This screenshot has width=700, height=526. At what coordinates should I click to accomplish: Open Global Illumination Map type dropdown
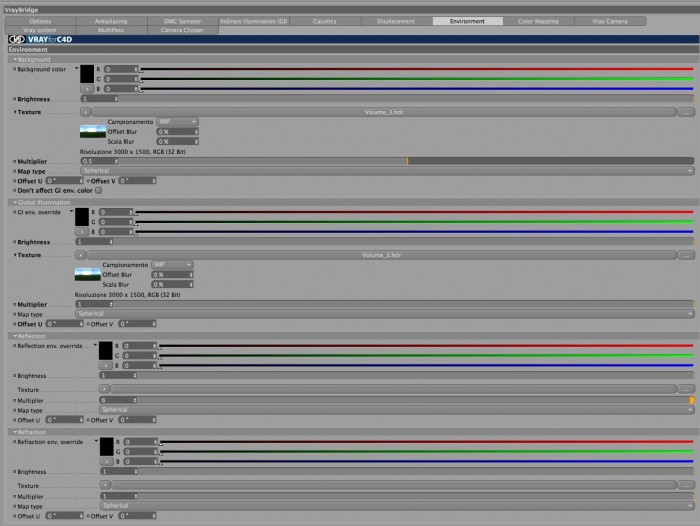click(385, 314)
